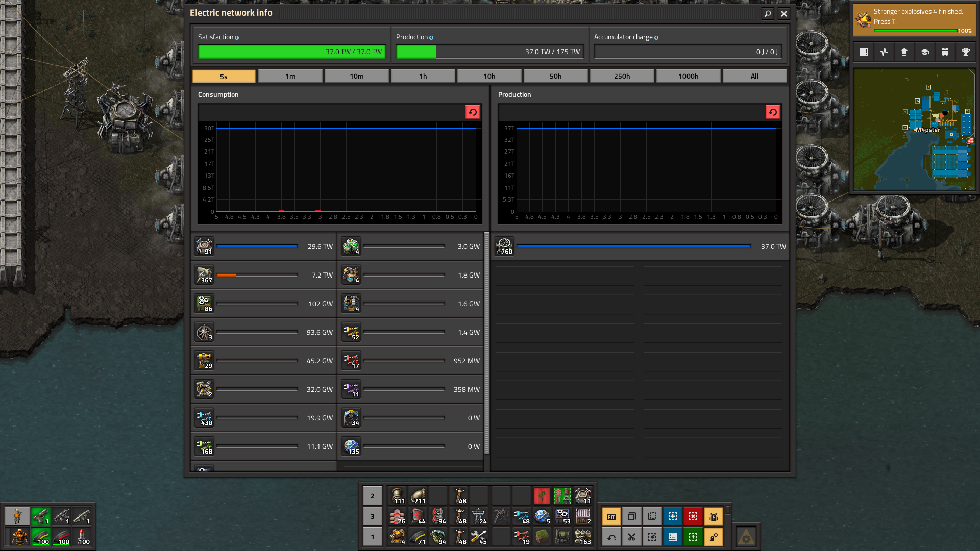This screenshot has width=980, height=551.
Task: Click assembler icon with count 86 (102 GW)
Action: click(x=204, y=304)
